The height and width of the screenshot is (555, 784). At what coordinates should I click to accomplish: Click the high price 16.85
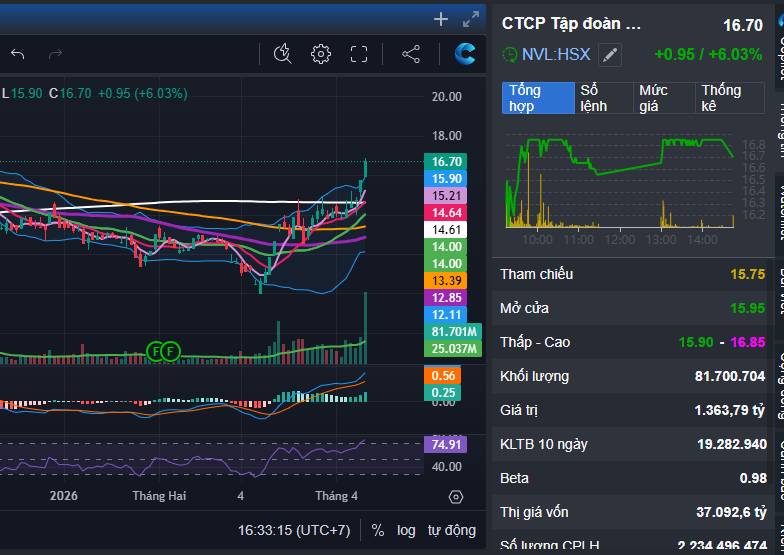pyautogui.click(x=748, y=342)
